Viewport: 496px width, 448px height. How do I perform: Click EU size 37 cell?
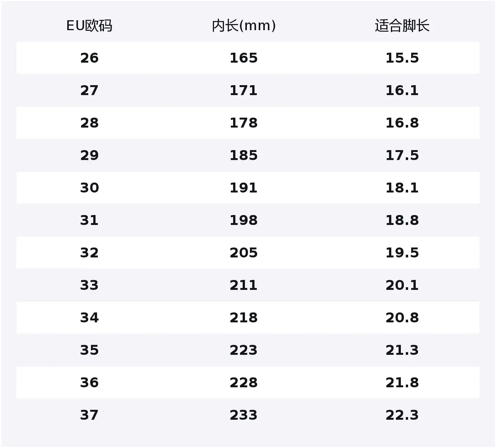click(89, 415)
